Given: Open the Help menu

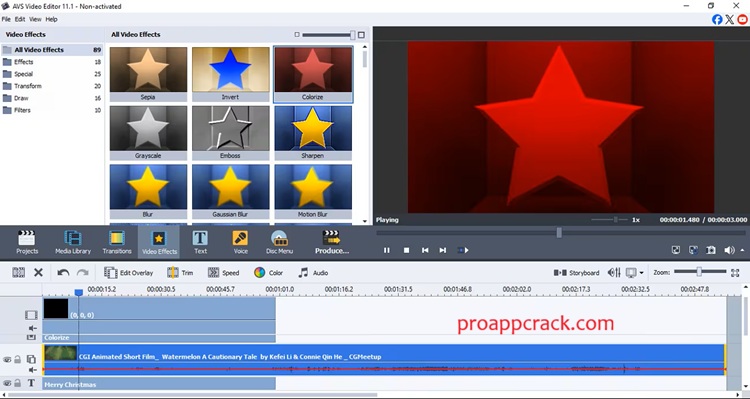Looking at the screenshot, I should (x=51, y=19).
